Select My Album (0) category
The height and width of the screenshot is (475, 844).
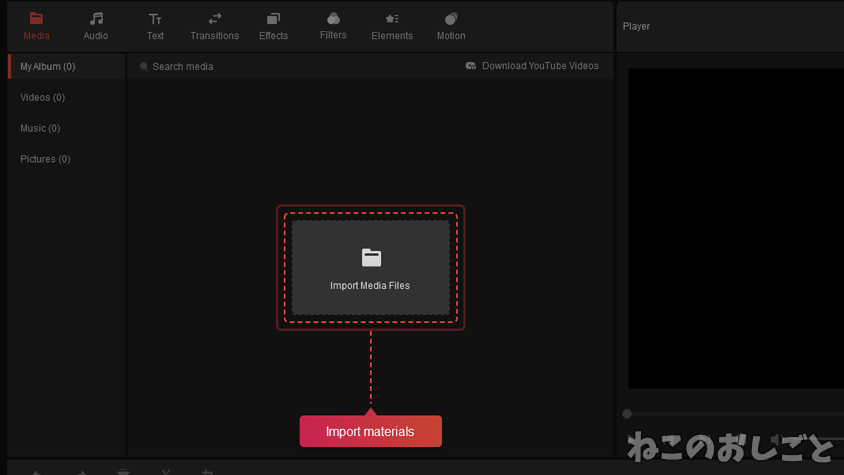click(x=67, y=67)
